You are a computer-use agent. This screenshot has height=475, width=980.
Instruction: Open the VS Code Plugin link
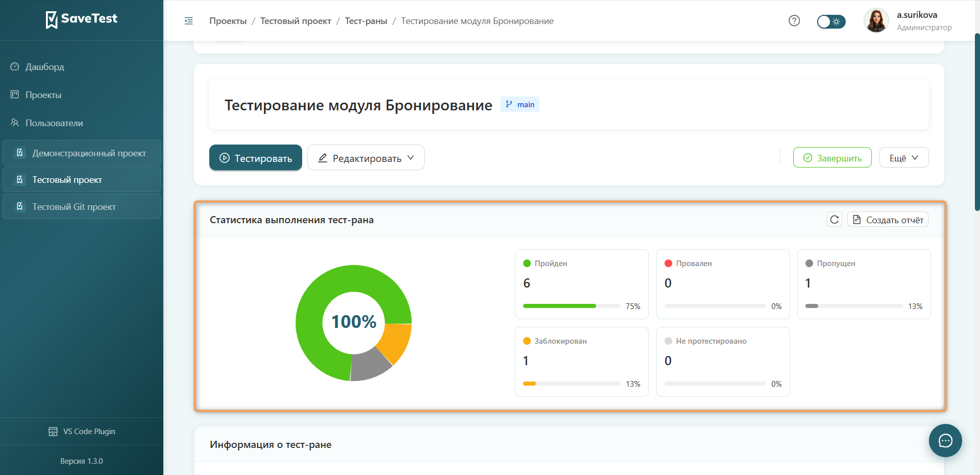coord(82,432)
